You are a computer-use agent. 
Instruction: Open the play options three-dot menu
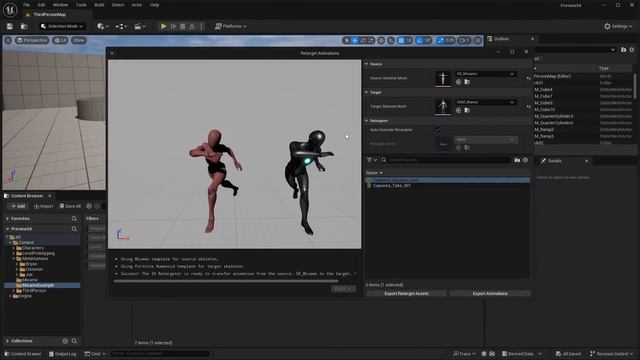[x=201, y=27]
